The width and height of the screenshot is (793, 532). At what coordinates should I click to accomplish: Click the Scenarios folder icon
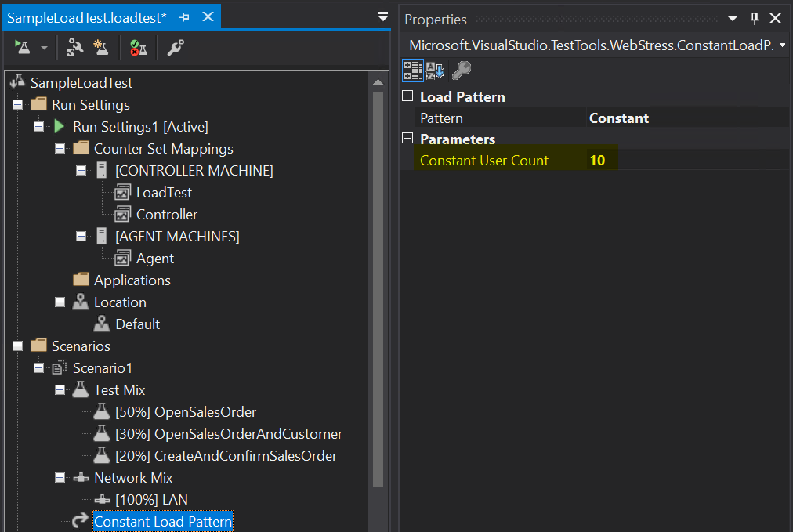[x=39, y=346]
